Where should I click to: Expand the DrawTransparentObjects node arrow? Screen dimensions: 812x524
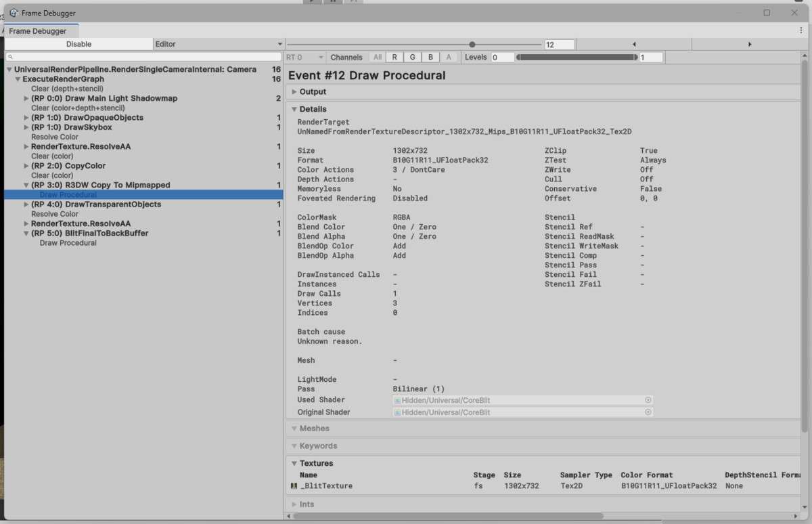[x=26, y=204]
